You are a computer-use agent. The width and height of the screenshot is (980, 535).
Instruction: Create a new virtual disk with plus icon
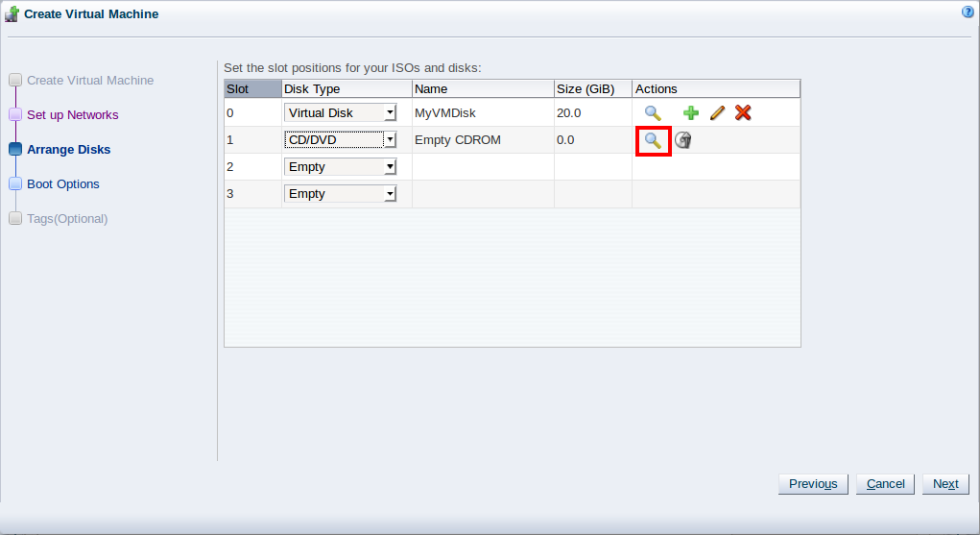point(691,112)
